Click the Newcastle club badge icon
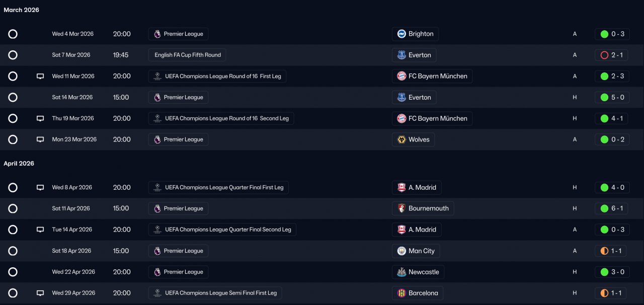The image size is (644, 305). 401,272
